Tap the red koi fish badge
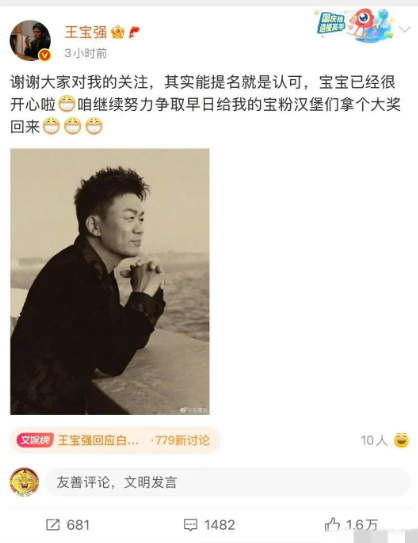 tap(134, 32)
